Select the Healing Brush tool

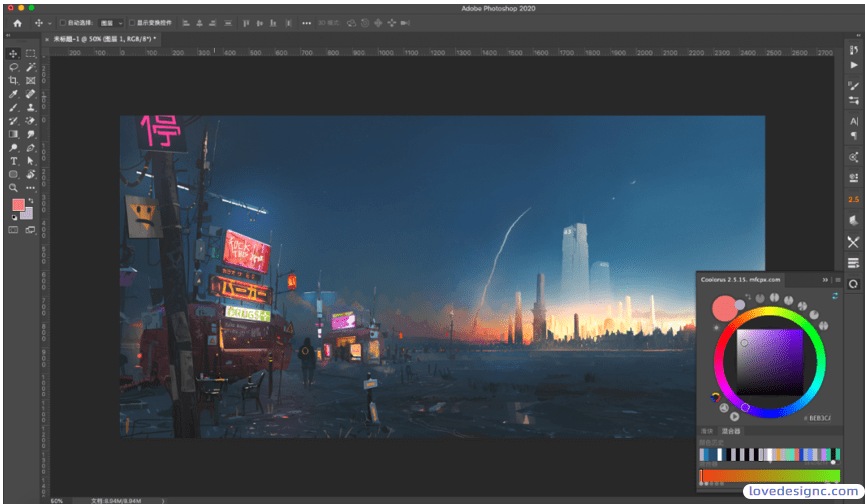pyautogui.click(x=30, y=94)
